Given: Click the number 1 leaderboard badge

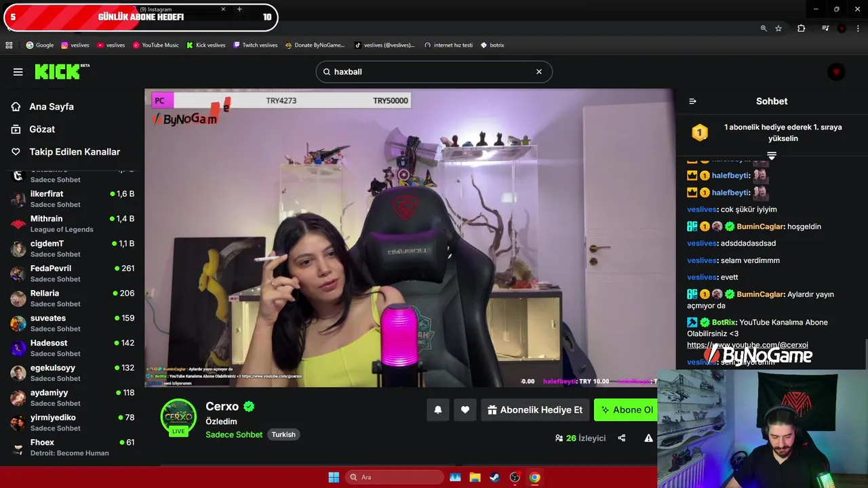Looking at the screenshot, I should (x=699, y=132).
